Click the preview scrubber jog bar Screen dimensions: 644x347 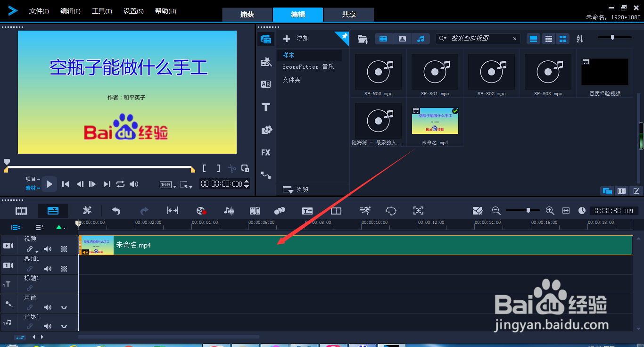tap(99, 168)
